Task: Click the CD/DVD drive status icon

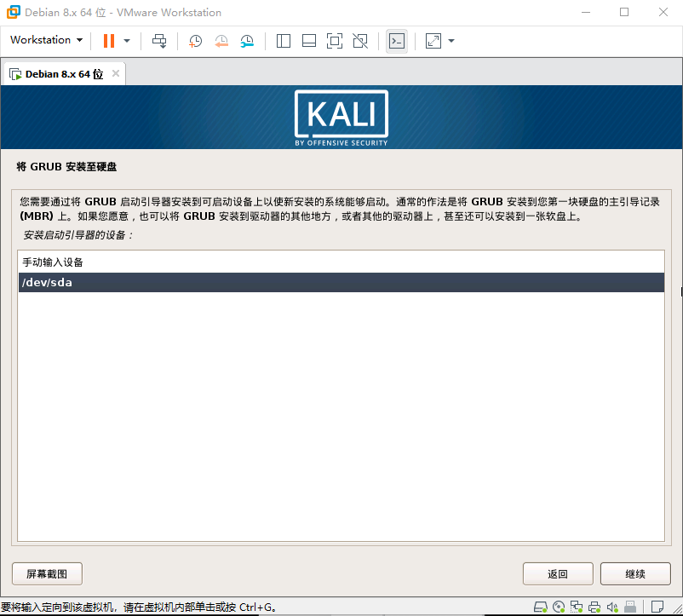Action: (x=559, y=607)
